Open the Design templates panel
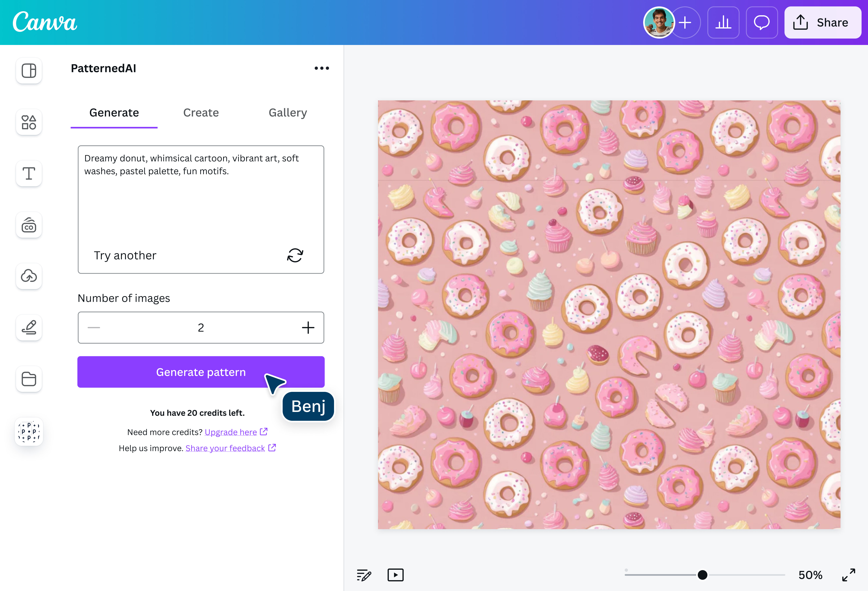The width and height of the screenshot is (868, 591). tap(29, 71)
